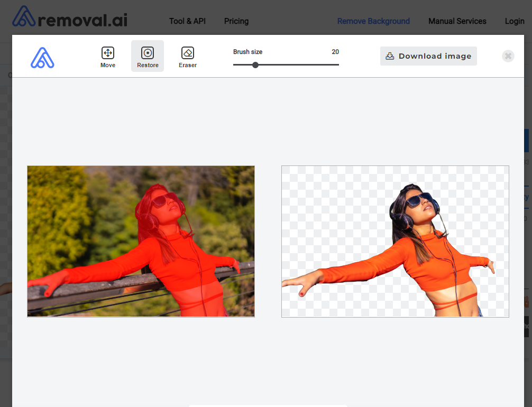Go to Remove Background page
This screenshot has height=407, width=532.
coord(373,21)
